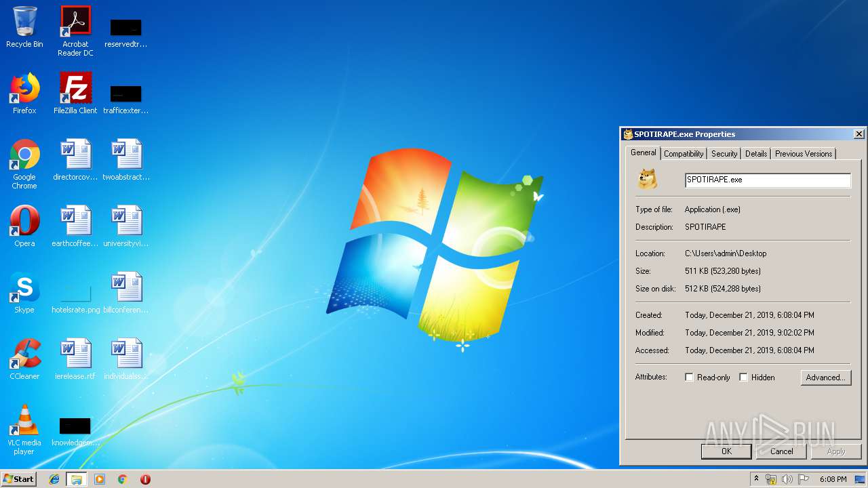
Task: Open Opera from the taskbar
Action: point(145,479)
